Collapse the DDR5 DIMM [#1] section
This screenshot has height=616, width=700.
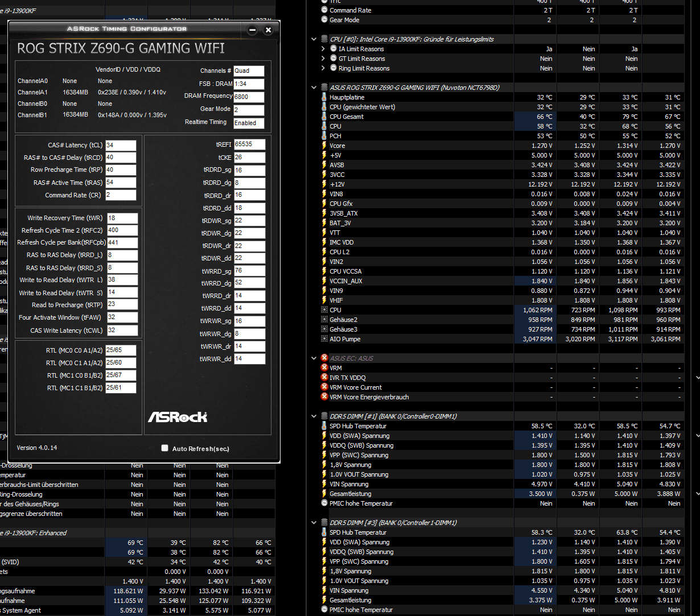coord(315,416)
